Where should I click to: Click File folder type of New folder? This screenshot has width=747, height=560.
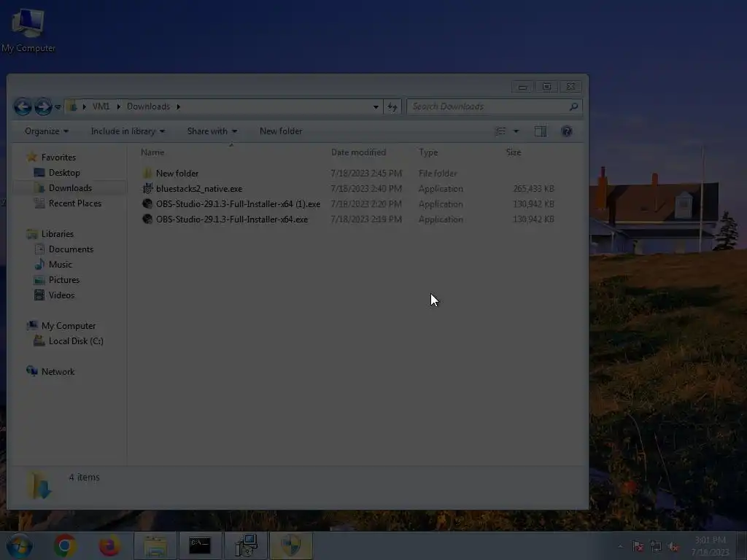coord(438,174)
